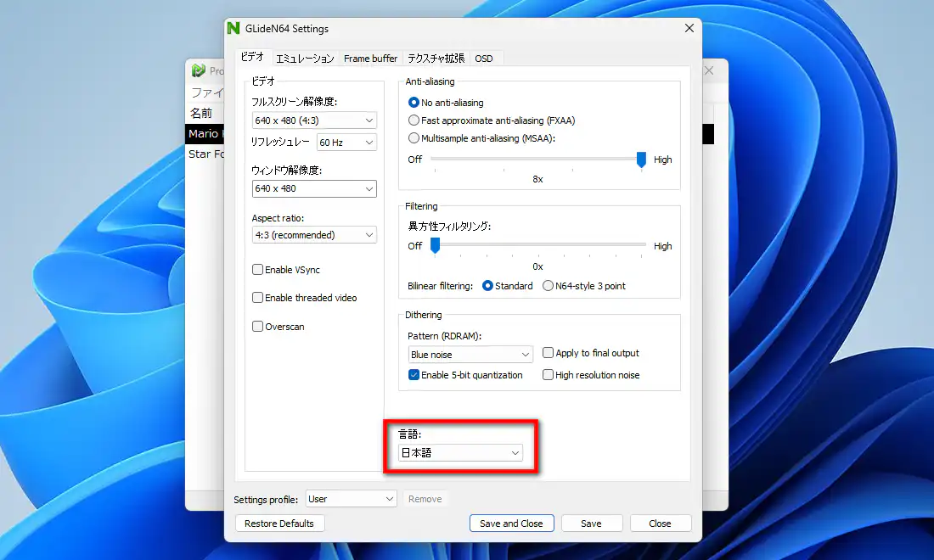934x560 pixels.
Task: Toggle Enable threaded video checkbox
Action: click(x=258, y=298)
